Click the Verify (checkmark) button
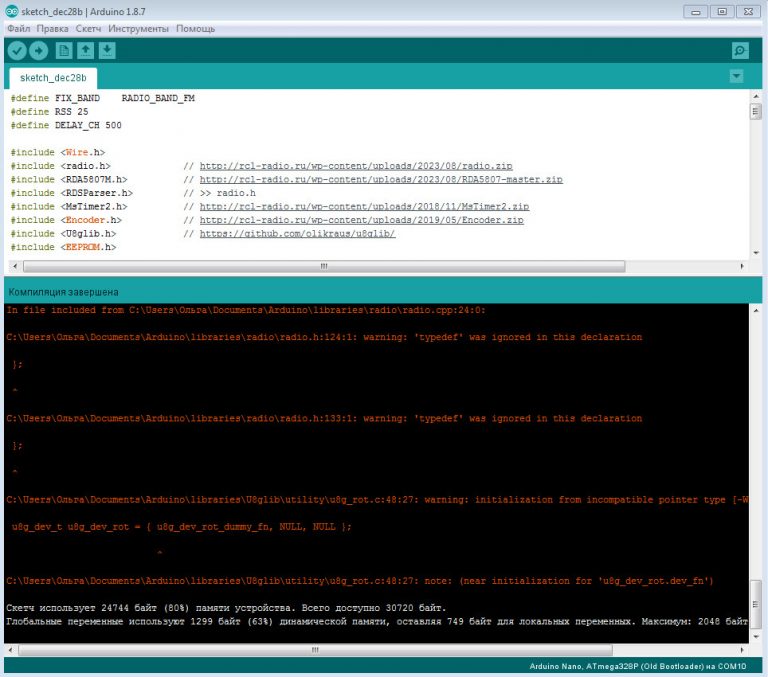This screenshot has width=768, height=677. [x=17, y=51]
